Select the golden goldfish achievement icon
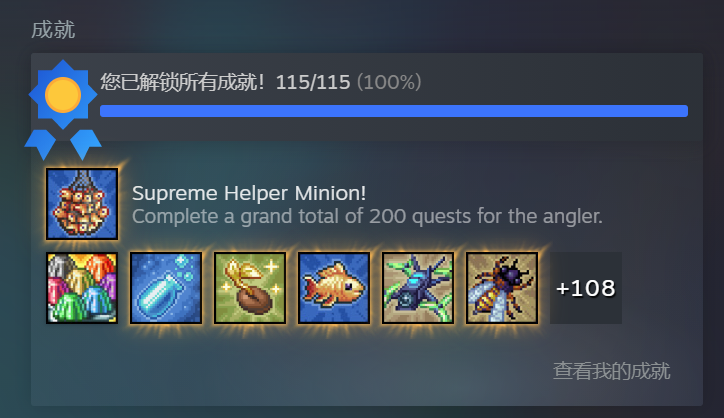 [334, 288]
